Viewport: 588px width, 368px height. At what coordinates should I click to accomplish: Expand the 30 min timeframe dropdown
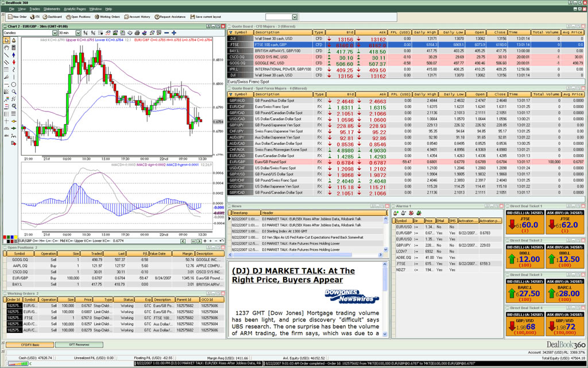pos(78,33)
